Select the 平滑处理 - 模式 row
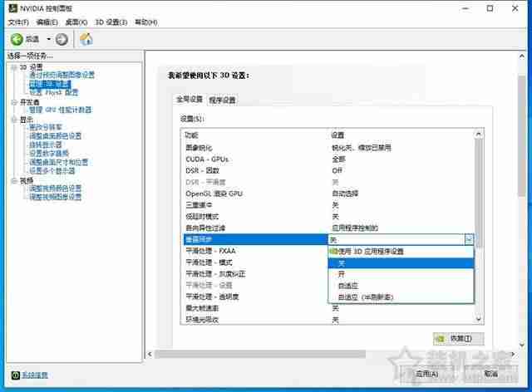 pos(255,262)
